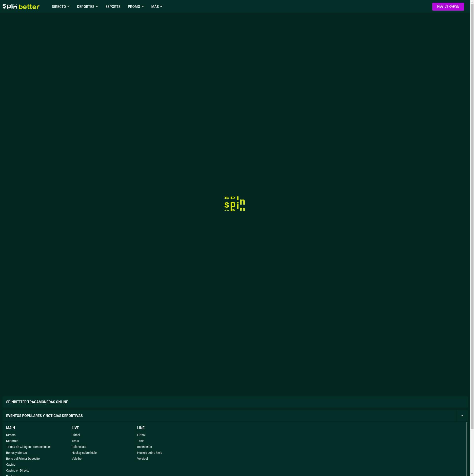Screen dimensions: 474x476
Task: Open the LIVE Fútbol link
Action: (76, 435)
